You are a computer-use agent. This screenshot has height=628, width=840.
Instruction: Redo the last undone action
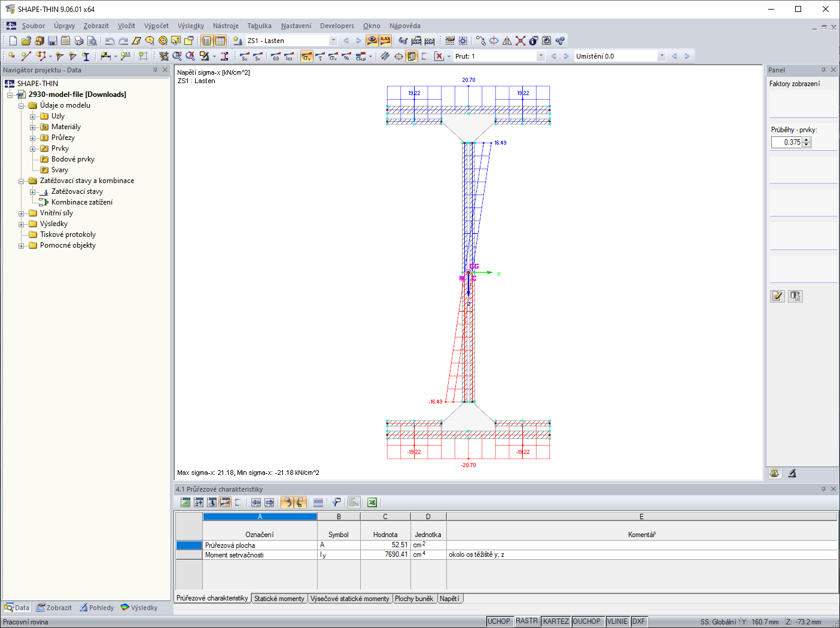coord(123,41)
